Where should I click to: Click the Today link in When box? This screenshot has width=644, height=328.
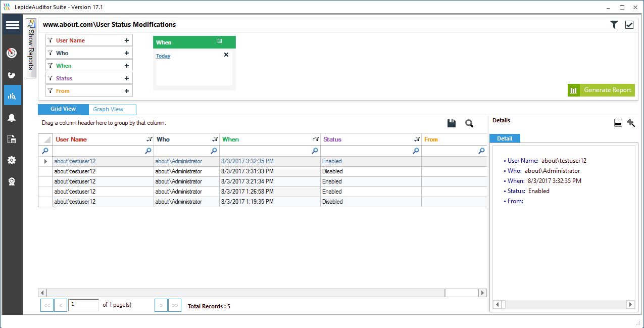coord(163,56)
